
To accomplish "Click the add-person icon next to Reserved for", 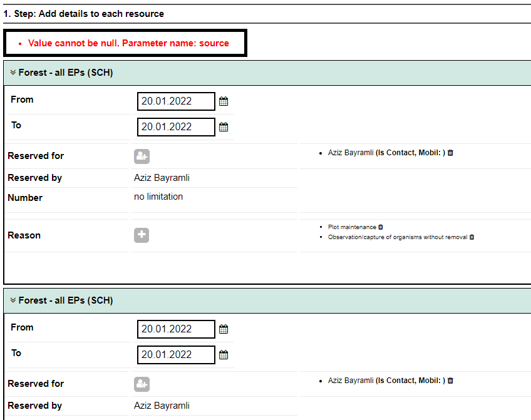I will (x=142, y=156).
